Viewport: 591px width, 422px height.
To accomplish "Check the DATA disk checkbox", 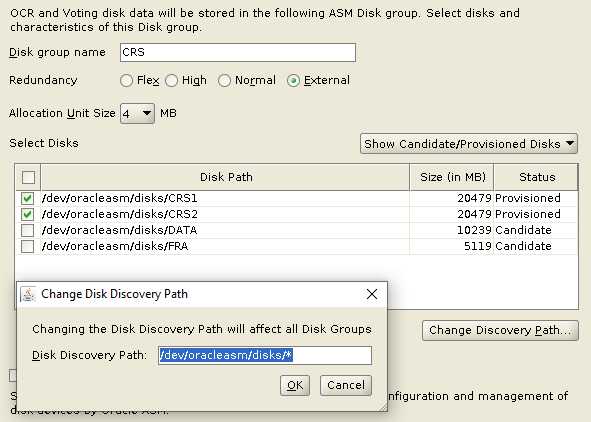I will (x=27, y=230).
